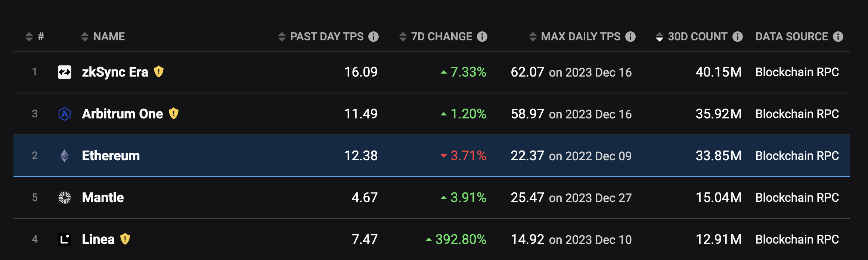Click the Linea logo icon
Viewport: 868px width, 260px height.
point(65,239)
